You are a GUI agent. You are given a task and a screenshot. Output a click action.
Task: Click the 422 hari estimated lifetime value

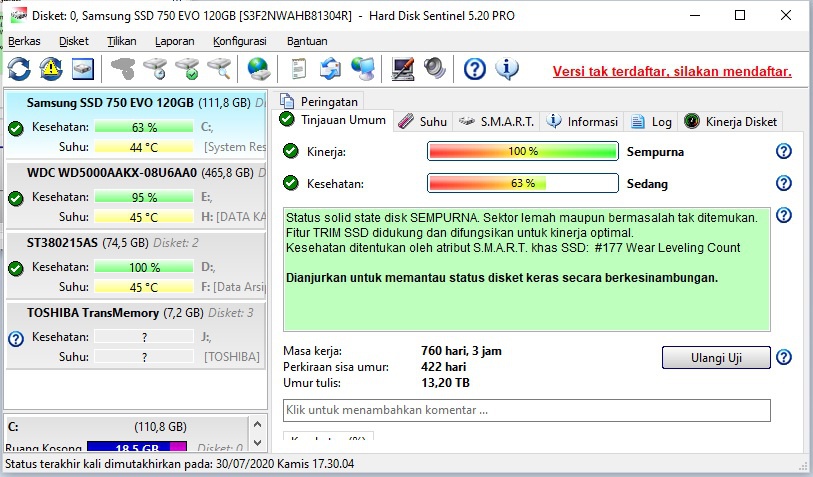click(x=443, y=367)
